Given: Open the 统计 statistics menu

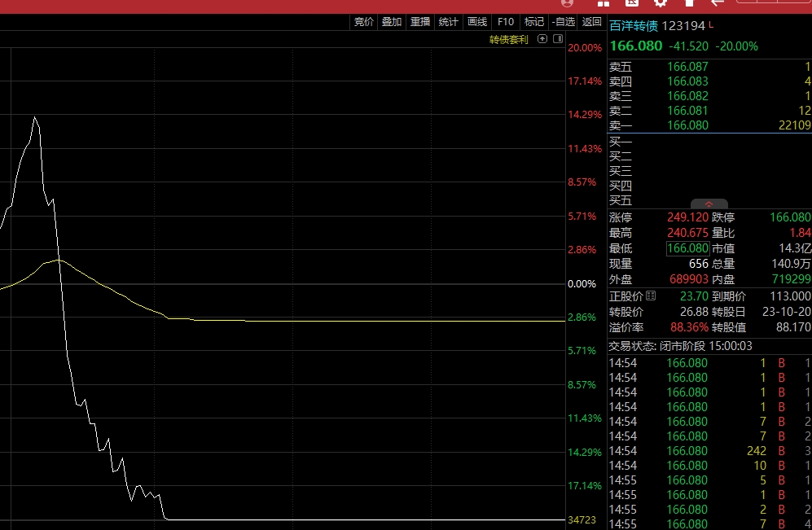Looking at the screenshot, I should tap(449, 22).
